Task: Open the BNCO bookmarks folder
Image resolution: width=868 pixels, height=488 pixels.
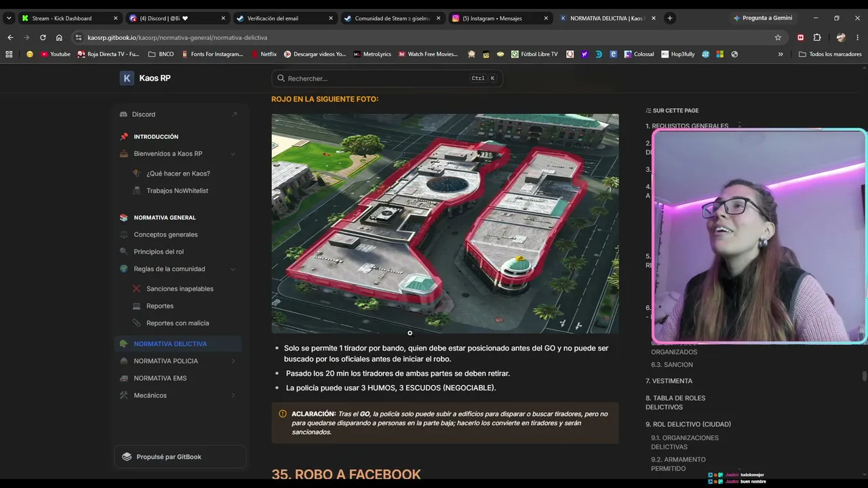Action: 161,54
